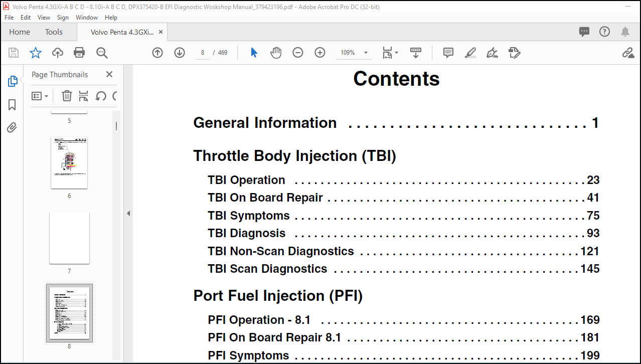
Task: Add a sticky note comment
Action: point(448,53)
